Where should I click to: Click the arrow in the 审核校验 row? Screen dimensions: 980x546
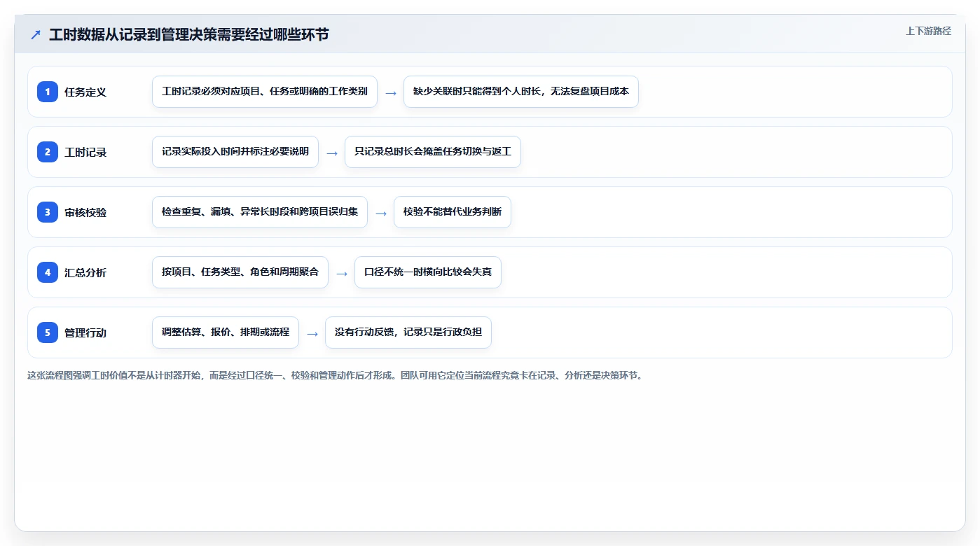pyautogui.click(x=381, y=213)
